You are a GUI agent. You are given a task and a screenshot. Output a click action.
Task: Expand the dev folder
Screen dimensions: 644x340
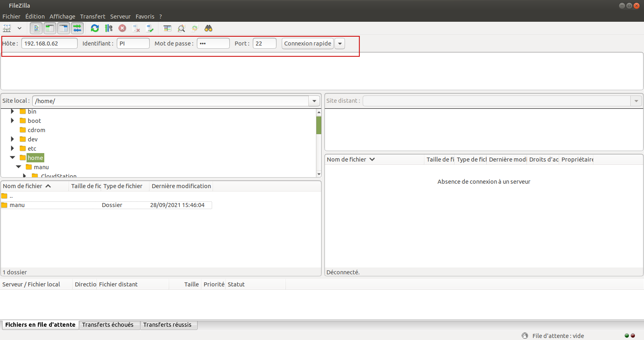tap(12, 139)
